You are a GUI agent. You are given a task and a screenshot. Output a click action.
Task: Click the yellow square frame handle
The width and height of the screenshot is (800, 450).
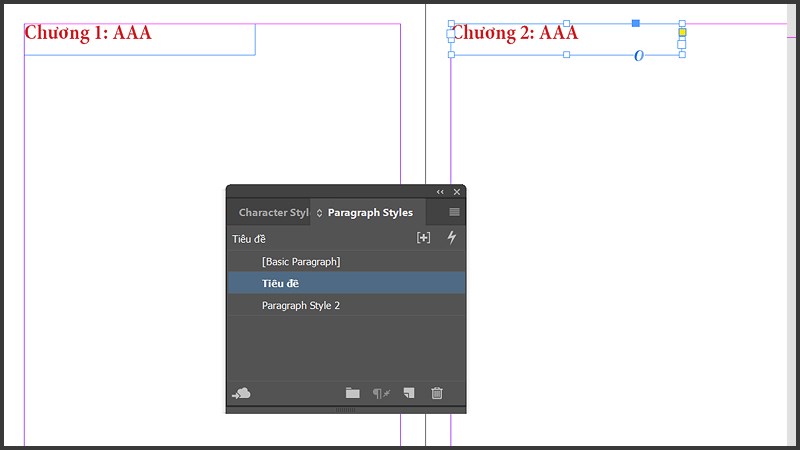tap(683, 33)
